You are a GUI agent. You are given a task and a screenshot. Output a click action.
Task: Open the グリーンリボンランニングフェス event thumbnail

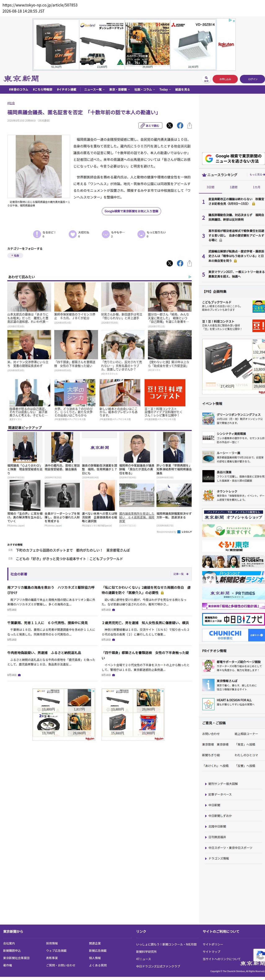pos(208,418)
